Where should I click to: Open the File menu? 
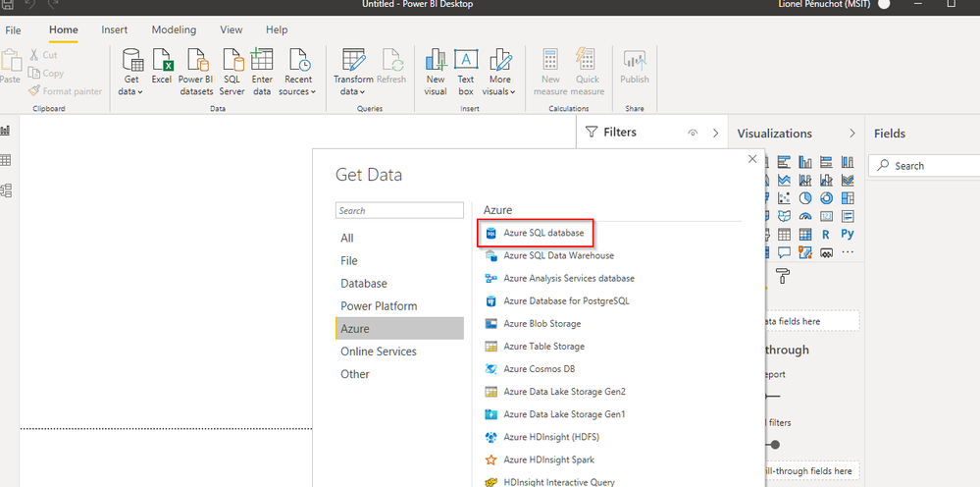pyautogui.click(x=13, y=30)
